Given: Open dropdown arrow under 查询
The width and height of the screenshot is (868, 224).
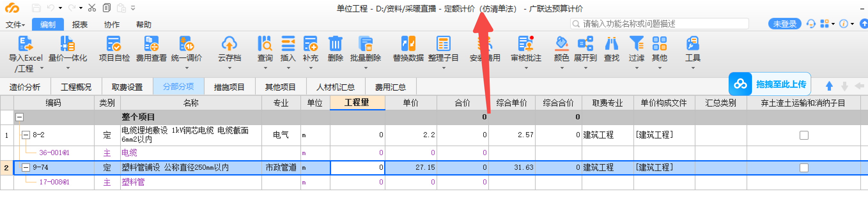Looking at the screenshot, I should coord(265,68).
